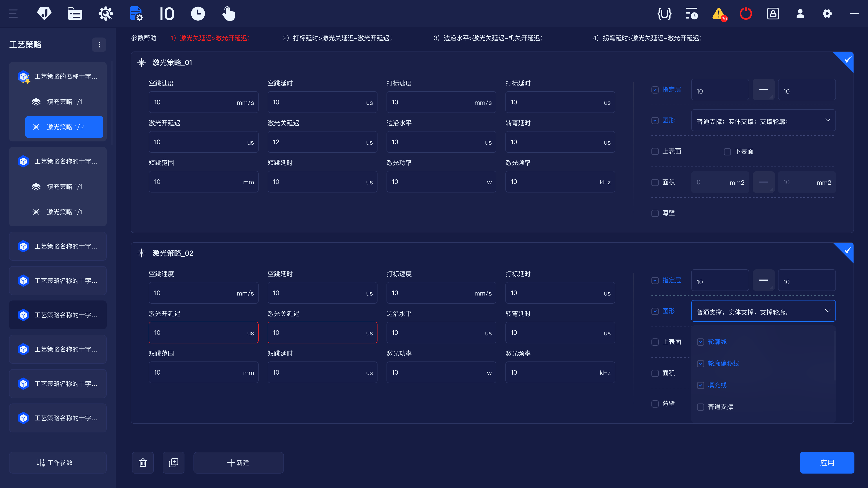
Task: Open 工艺策略 three-dot options menu
Action: pyautogui.click(x=99, y=45)
